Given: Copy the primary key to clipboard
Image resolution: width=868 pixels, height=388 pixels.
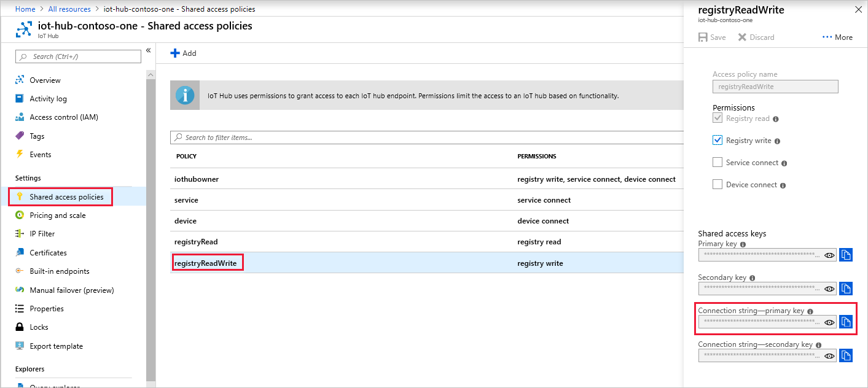Looking at the screenshot, I should (x=846, y=255).
